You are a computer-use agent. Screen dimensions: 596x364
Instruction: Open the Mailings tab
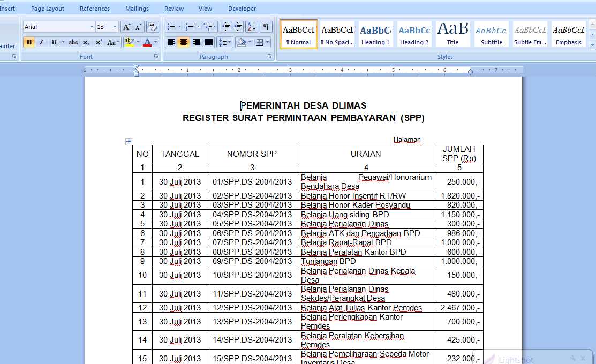pyautogui.click(x=137, y=9)
